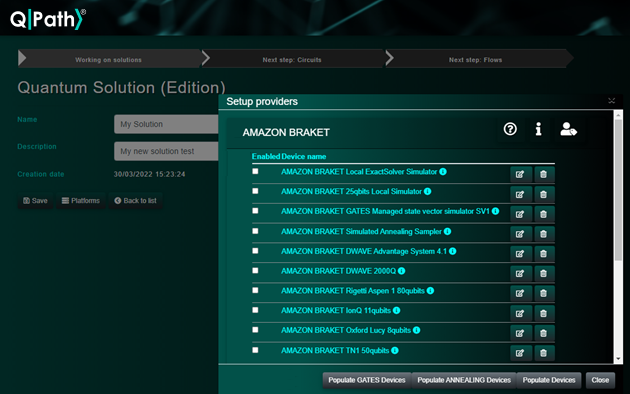Go to Next step: Circuits

tap(292, 59)
